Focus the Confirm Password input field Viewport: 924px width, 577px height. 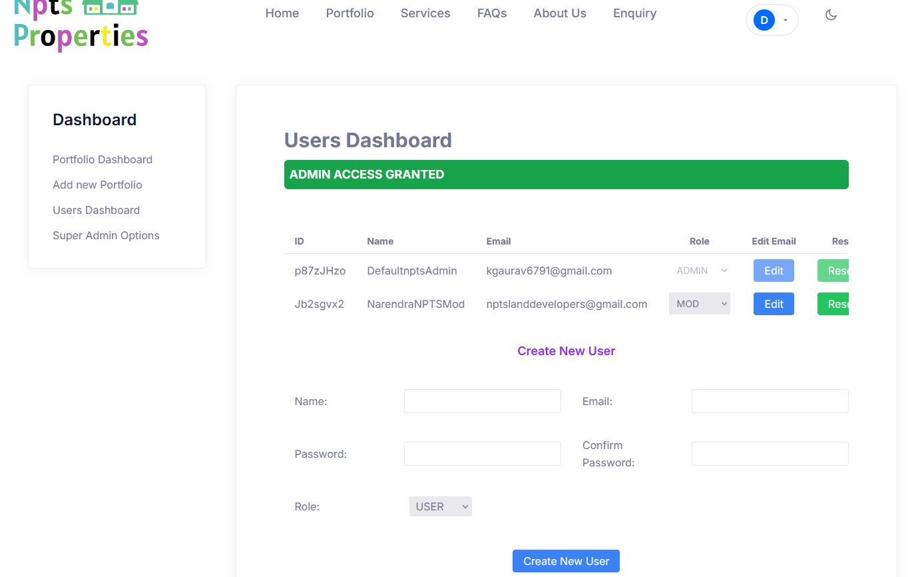tap(770, 454)
